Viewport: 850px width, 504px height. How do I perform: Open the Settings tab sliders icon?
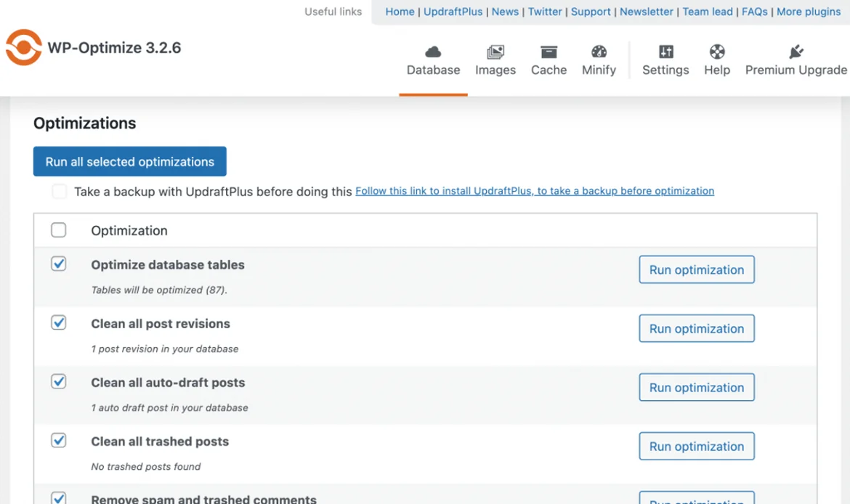[665, 52]
